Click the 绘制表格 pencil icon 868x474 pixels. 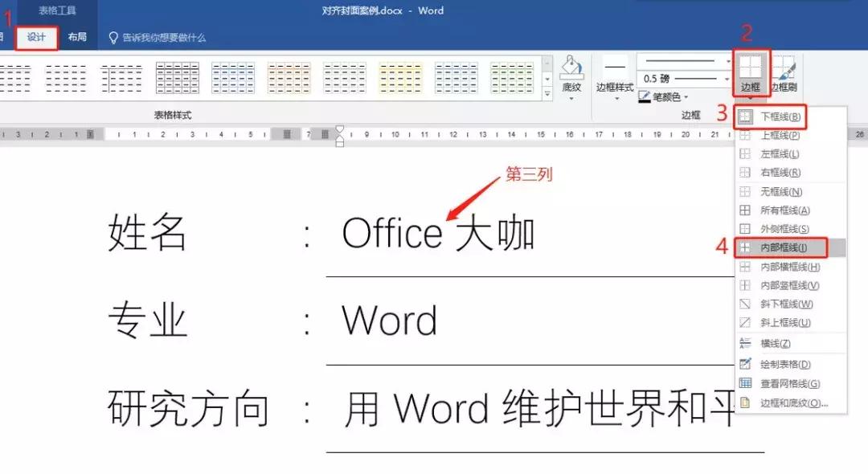(745, 364)
